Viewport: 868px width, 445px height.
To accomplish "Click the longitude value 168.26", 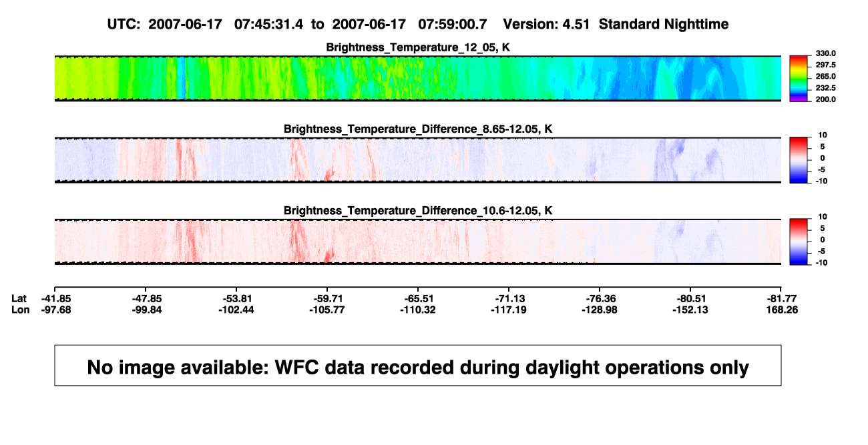I will click(x=782, y=310).
